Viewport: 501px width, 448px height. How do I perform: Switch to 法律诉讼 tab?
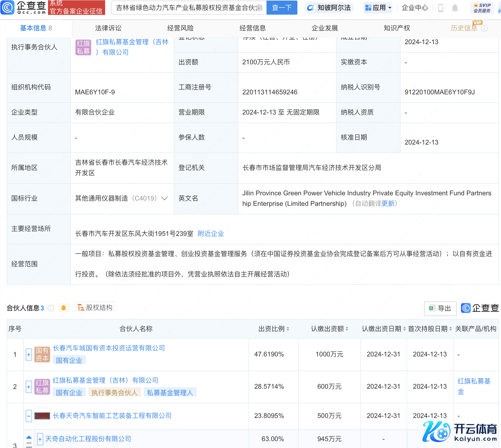click(108, 28)
